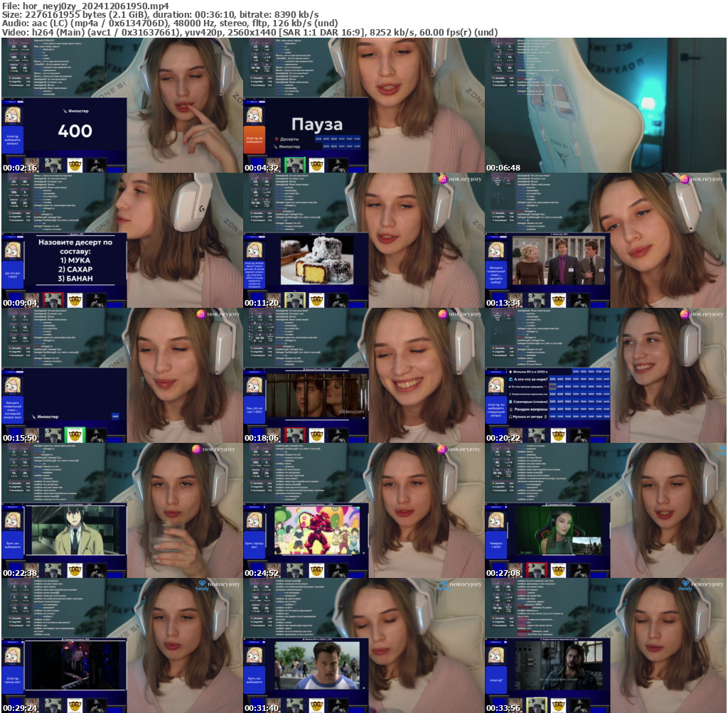Viewport: 728px width, 713px height.
Task: Open the 'Стримерши (сложно)' category row
Action: 530,401
